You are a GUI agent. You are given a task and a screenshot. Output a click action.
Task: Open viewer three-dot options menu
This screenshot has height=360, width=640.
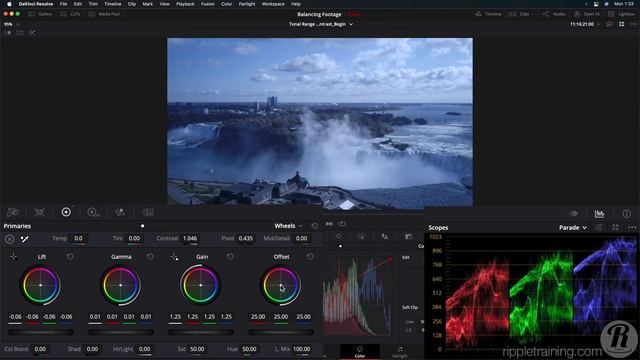point(633,24)
